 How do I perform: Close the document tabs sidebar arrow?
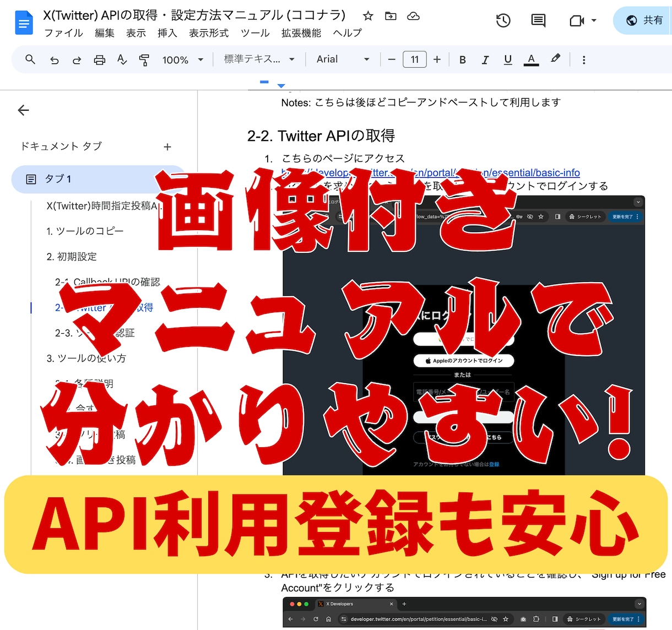[x=23, y=111]
